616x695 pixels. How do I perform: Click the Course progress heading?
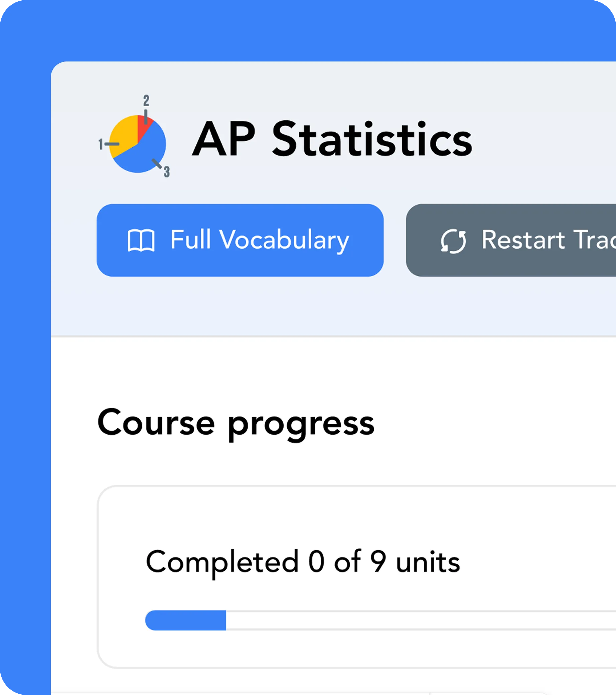point(236,423)
